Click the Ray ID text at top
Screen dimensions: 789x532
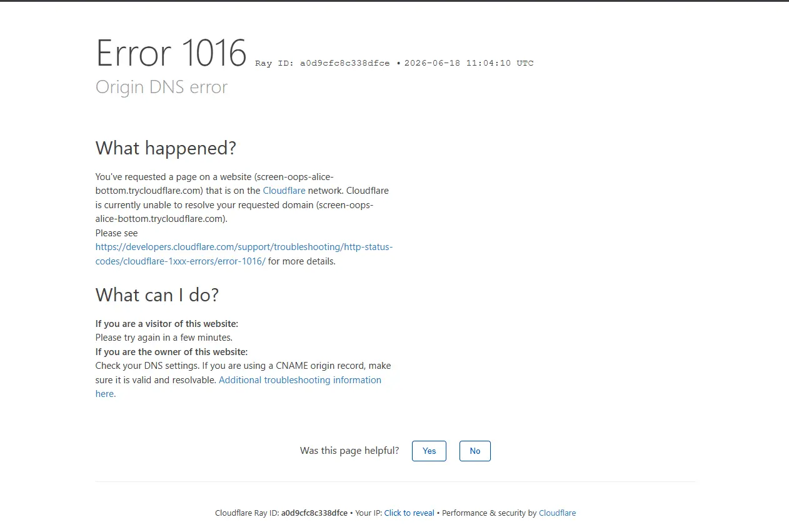[323, 63]
